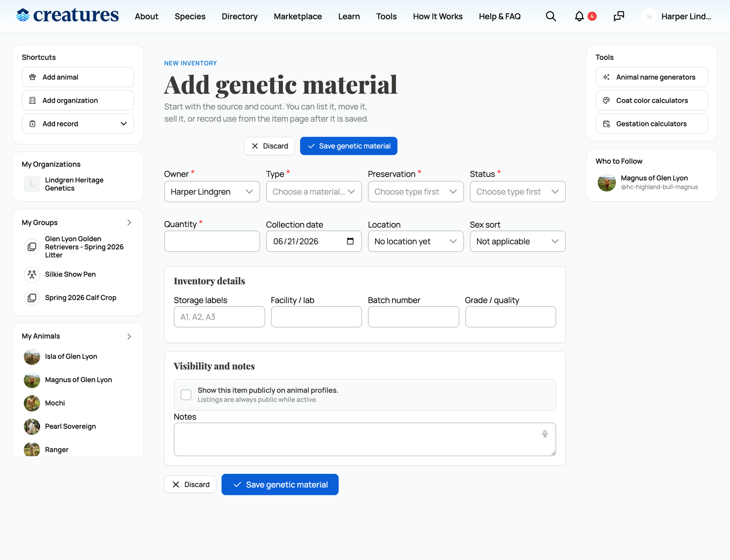Click top Save genetic material button
The width and height of the screenshot is (730, 560).
click(x=349, y=146)
